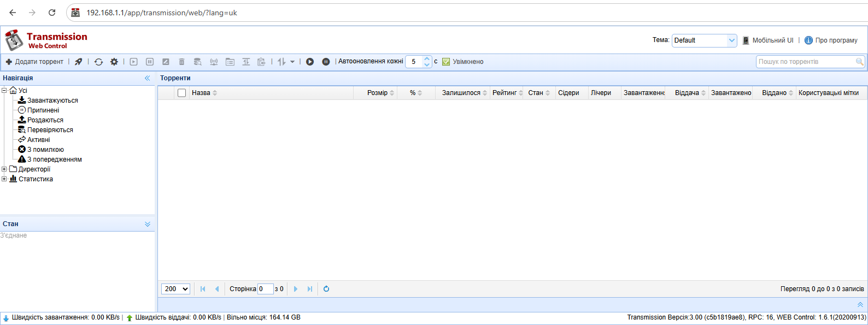Click the rocket speed-limit icon in toolbar
This screenshot has height=325, width=868.
coord(79,62)
